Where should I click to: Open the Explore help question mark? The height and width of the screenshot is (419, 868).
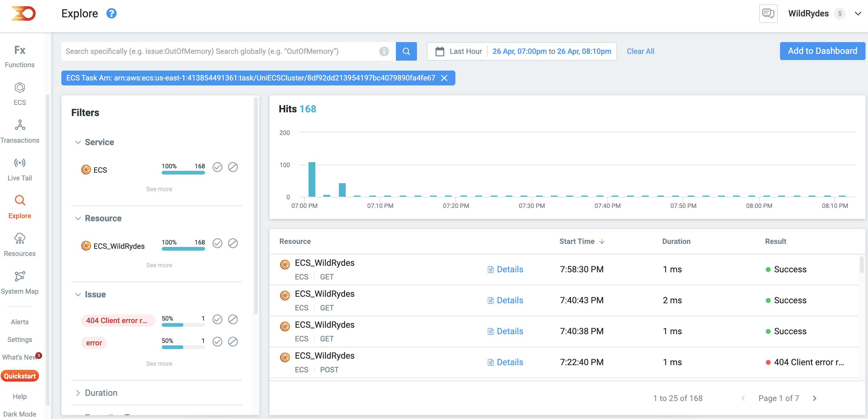coord(111,14)
